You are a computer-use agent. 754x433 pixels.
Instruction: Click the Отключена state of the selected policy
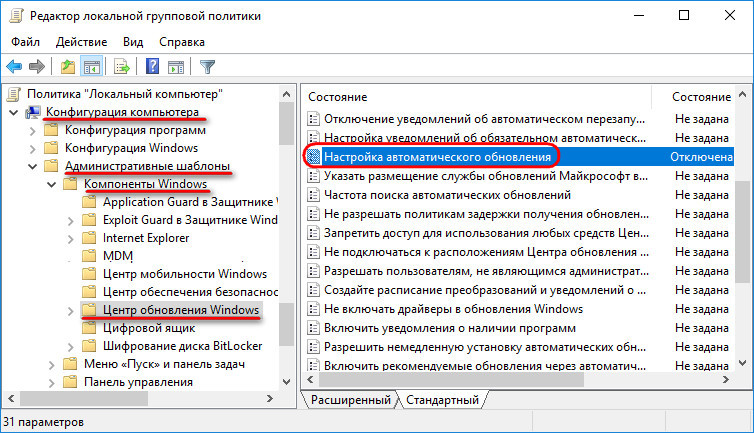pos(701,157)
